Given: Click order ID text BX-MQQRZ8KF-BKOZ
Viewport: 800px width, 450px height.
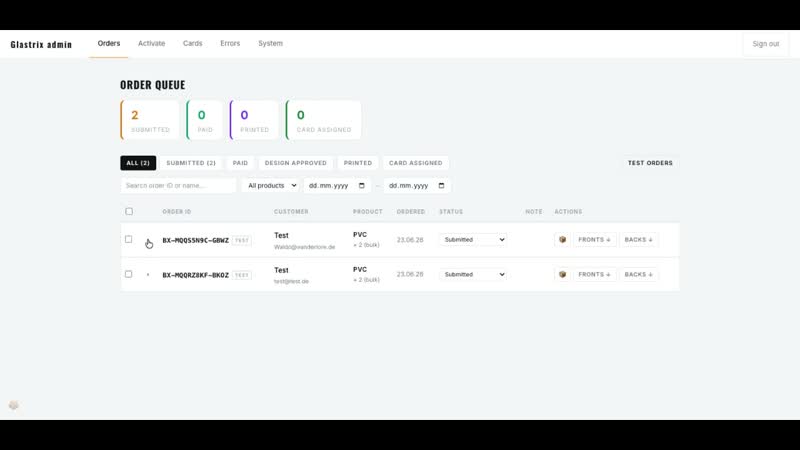Looking at the screenshot, I should [195, 275].
